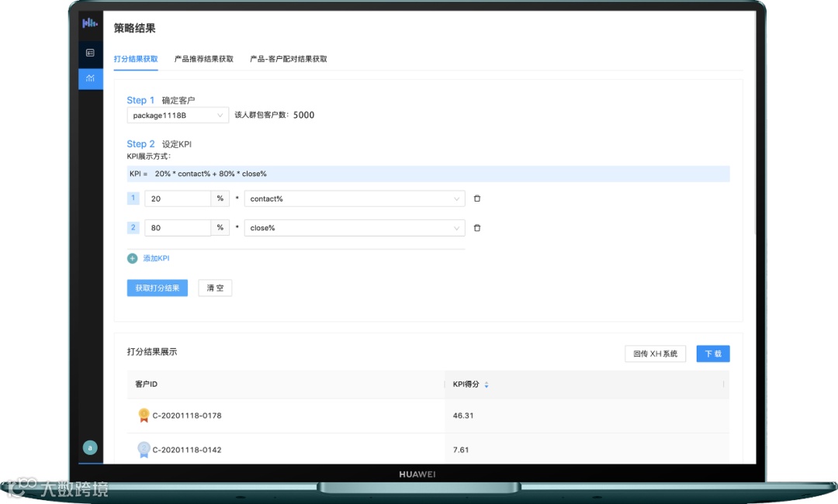Click the 策略结果 page title
Viewport: 838px width, 504px height.
click(x=135, y=28)
